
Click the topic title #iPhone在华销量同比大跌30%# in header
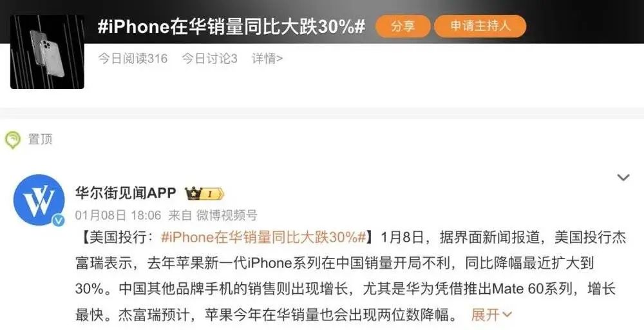point(231,26)
